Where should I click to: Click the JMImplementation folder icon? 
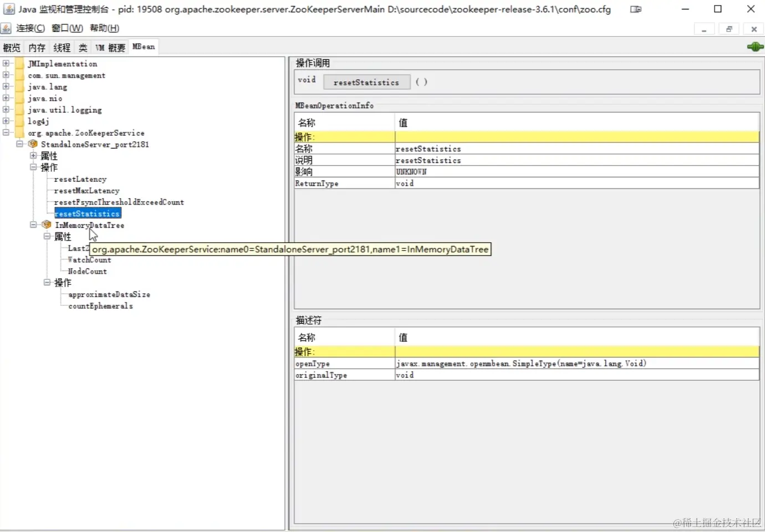point(20,64)
